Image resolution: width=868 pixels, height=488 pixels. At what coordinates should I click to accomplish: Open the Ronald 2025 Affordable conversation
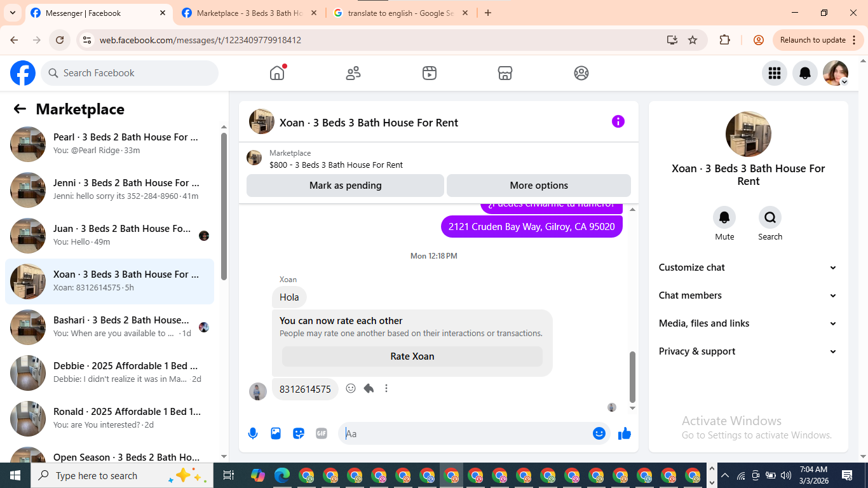pyautogui.click(x=110, y=419)
